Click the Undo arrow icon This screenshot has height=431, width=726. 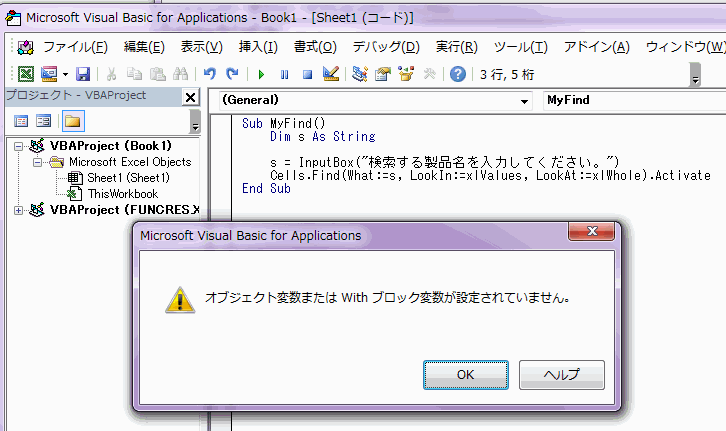point(210,74)
